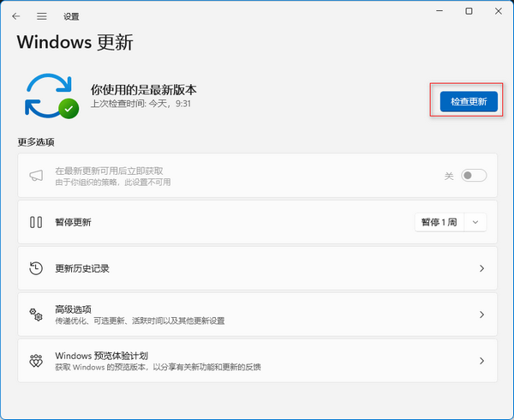This screenshot has height=420, width=514.
Task: Select the 高级选项 entry
Action: coord(73,309)
